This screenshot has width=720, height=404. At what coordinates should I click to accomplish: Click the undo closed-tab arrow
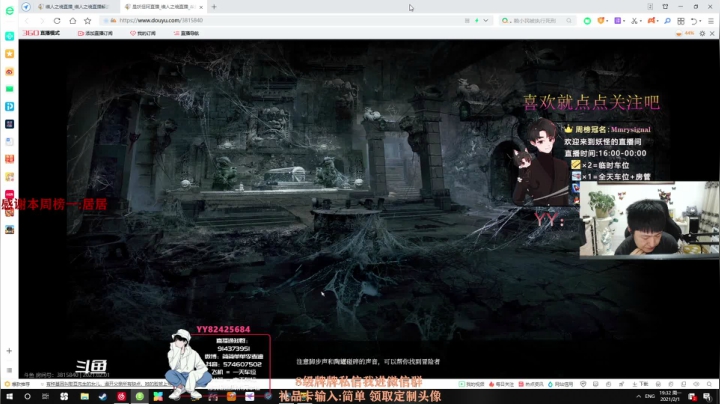694,21
